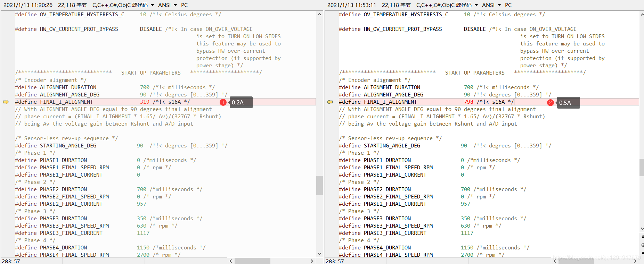Click PHASE3_DURATION value 350 in left pane
The width and height of the screenshot is (644, 264).
(x=141, y=219)
